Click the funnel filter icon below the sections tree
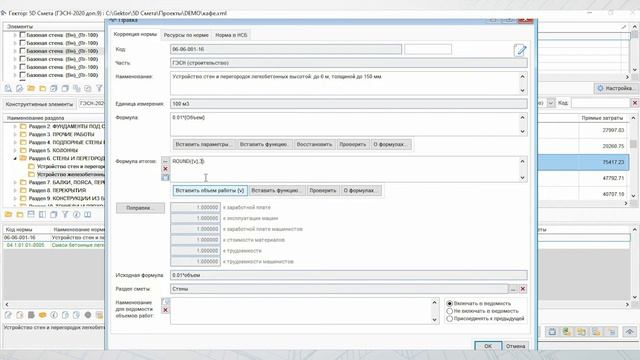This screenshot has width=640, height=360. (65, 214)
